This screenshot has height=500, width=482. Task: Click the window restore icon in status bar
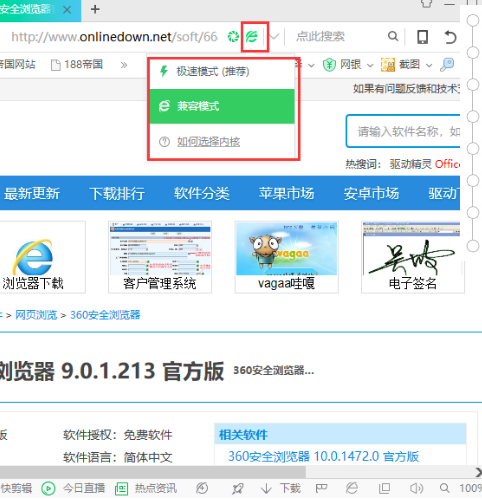tap(384, 489)
